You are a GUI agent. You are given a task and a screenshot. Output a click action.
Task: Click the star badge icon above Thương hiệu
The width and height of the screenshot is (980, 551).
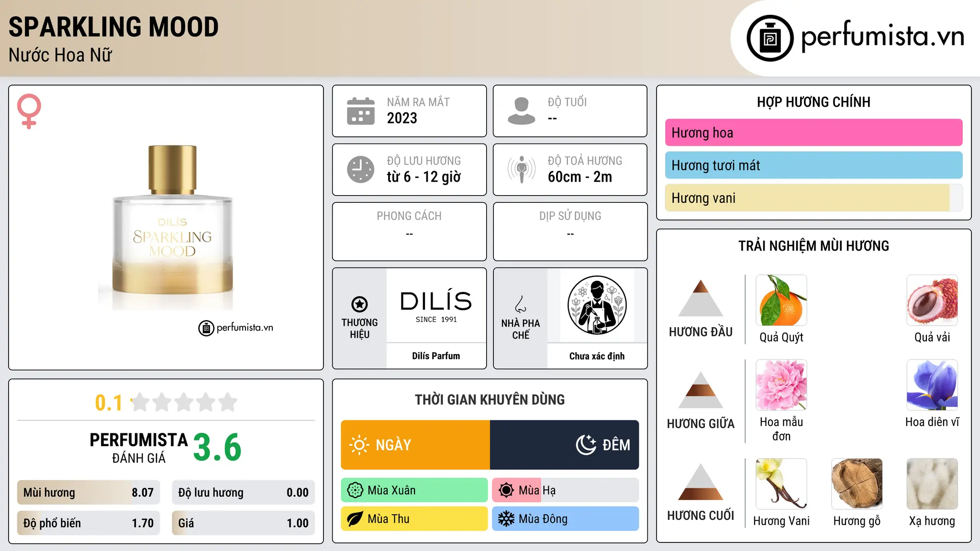tap(359, 304)
